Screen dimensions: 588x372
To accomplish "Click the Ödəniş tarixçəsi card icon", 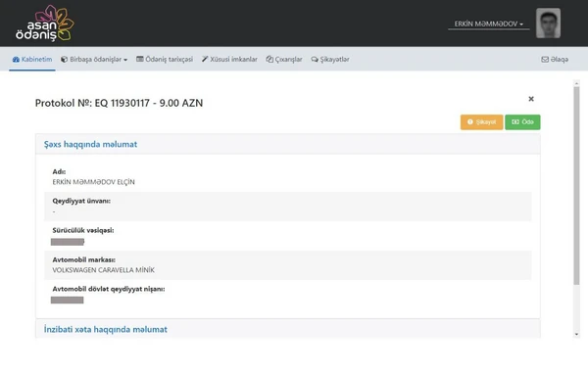I will (x=140, y=59).
